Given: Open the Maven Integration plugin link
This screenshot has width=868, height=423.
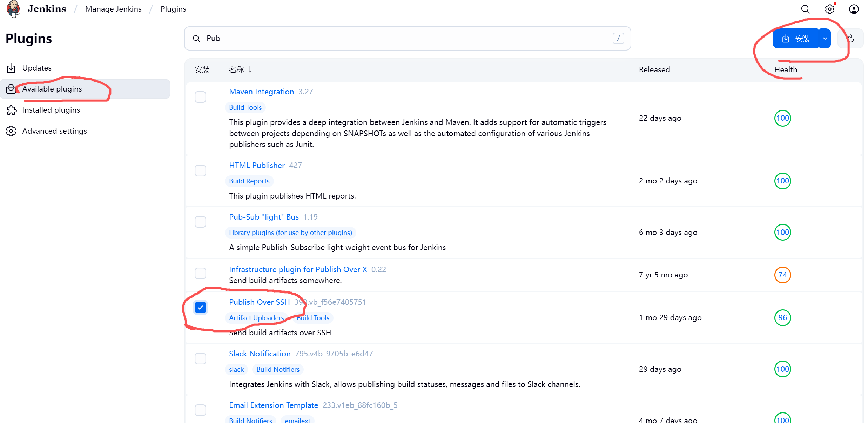Looking at the screenshot, I should (x=261, y=92).
